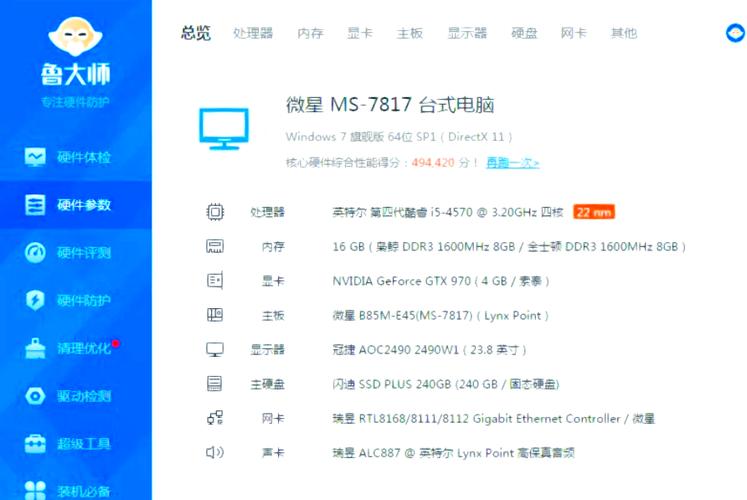Viewport: 747px width, 500px height.
Task: Click the 主硬盘 drive icon
Action: 214,384
